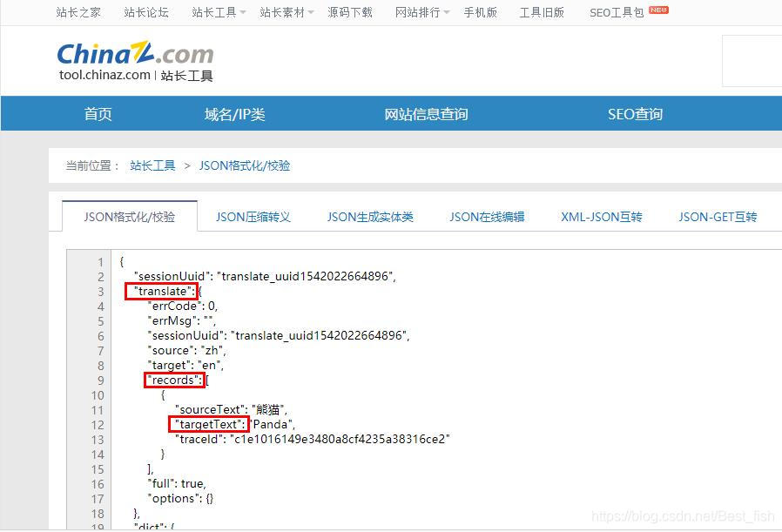Image resolution: width=782 pixels, height=532 pixels.
Task: Expand the 站长素材 dropdown menu
Action: pyautogui.click(x=287, y=12)
